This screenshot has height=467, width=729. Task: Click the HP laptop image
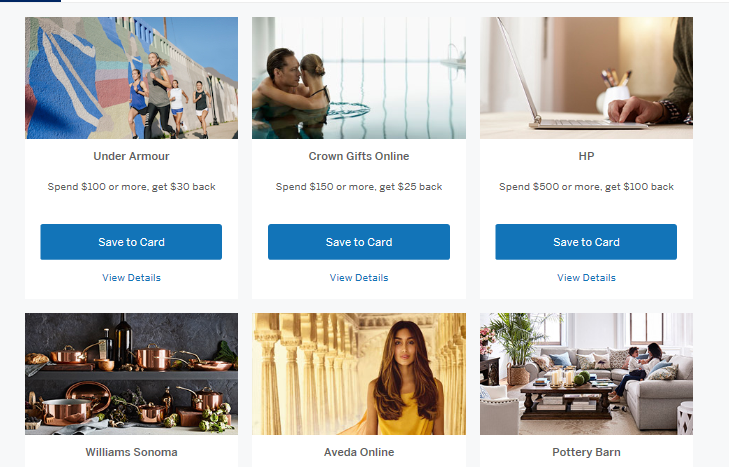pos(586,78)
